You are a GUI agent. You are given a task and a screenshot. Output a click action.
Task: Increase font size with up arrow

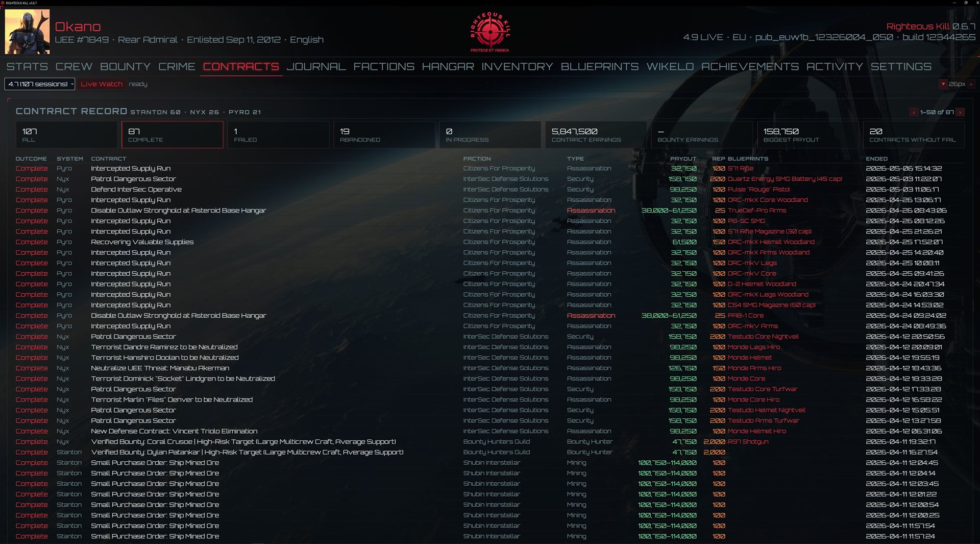coord(971,84)
